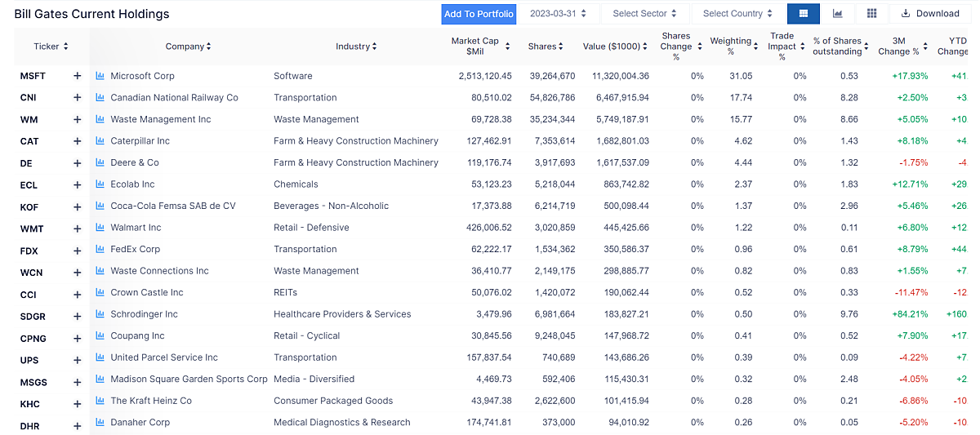Click the KHC ticker symbol

pyautogui.click(x=30, y=404)
